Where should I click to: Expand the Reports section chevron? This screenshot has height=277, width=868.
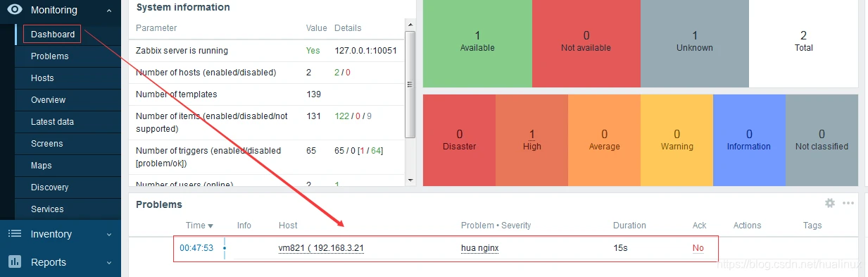[x=108, y=262]
